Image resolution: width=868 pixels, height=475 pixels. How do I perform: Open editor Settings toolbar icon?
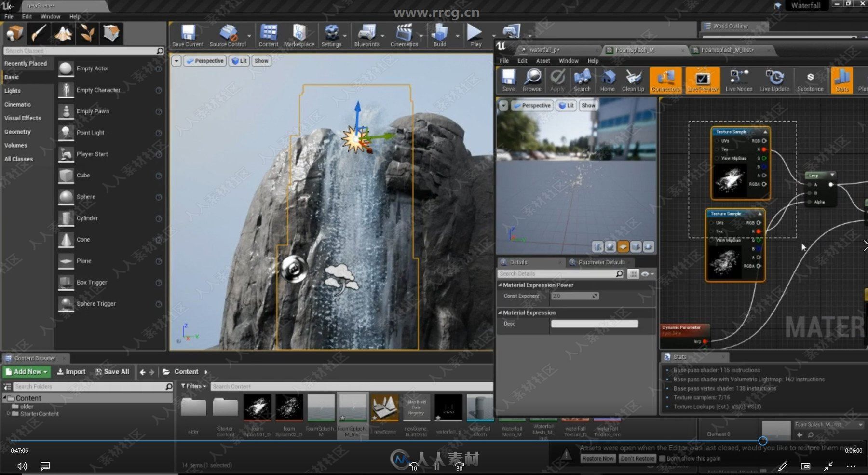(x=331, y=35)
